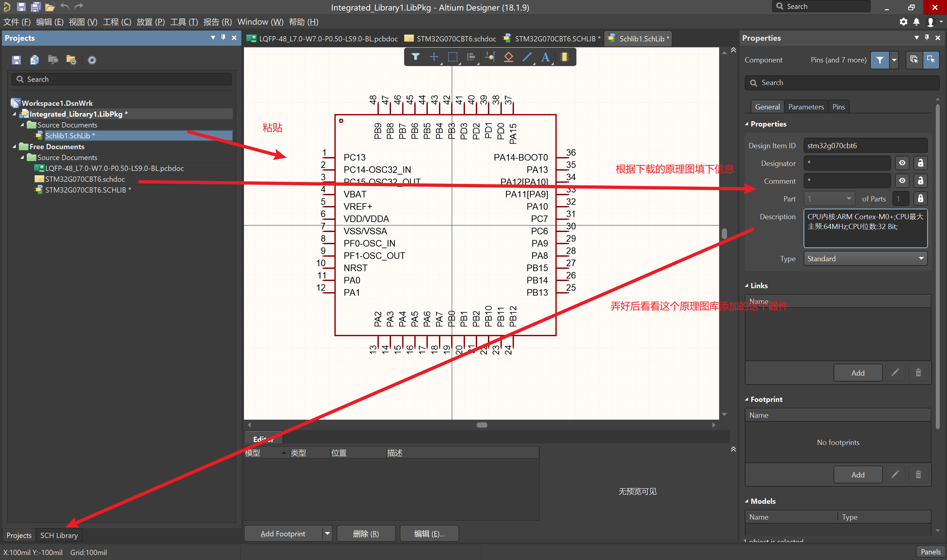
Task: Click the editor horizontal scrollbar thumb
Action: point(482,425)
